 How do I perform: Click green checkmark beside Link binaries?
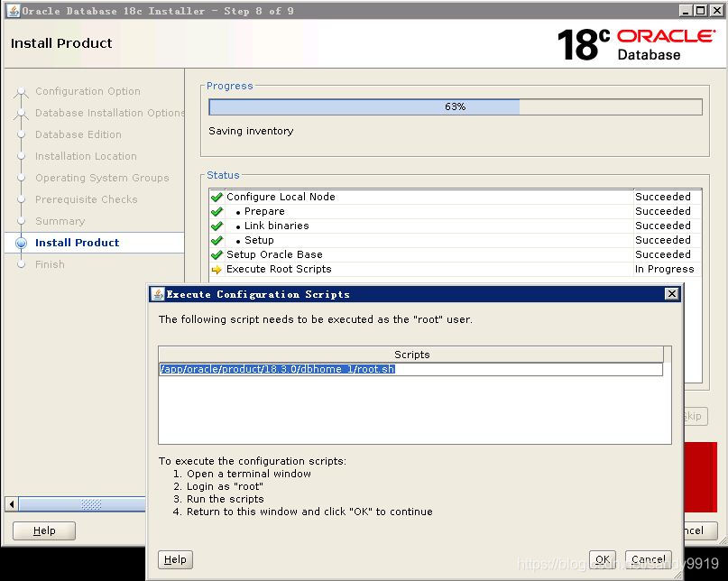point(217,226)
